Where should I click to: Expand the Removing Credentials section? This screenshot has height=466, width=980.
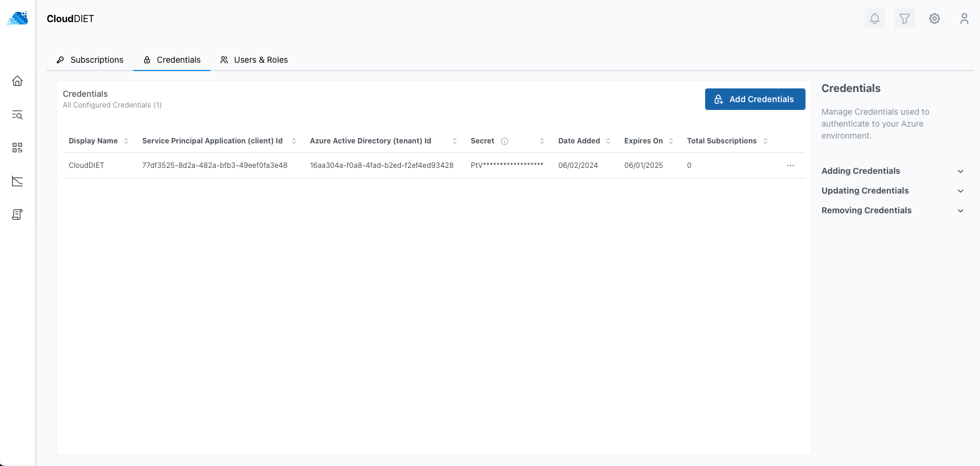[x=893, y=210]
